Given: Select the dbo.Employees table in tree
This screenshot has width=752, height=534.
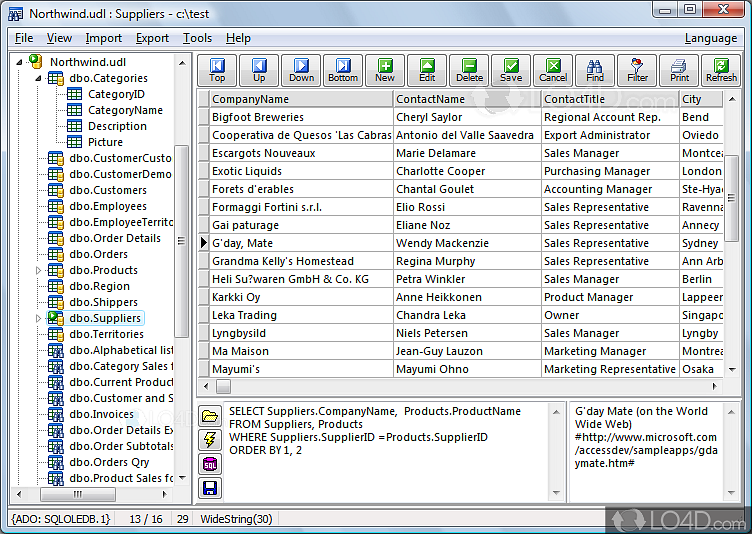Looking at the screenshot, I should pyautogui.click(x=107, y=206).
